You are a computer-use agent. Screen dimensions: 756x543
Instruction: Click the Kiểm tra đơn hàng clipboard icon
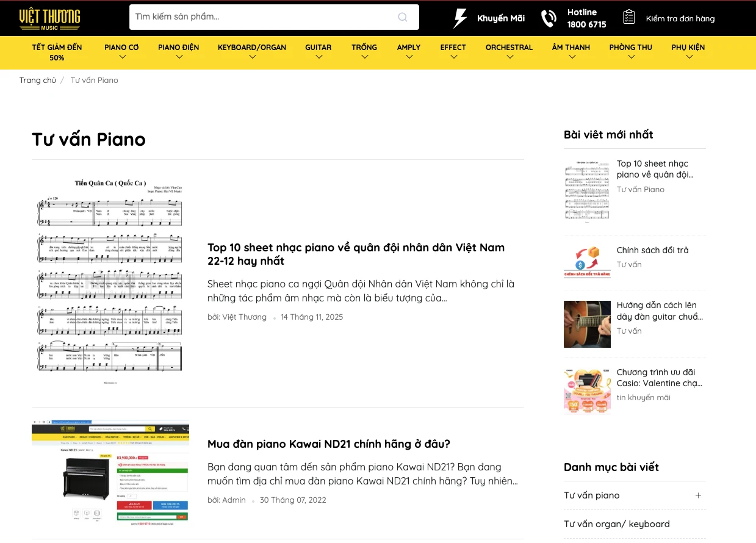[x=629, y=18]
